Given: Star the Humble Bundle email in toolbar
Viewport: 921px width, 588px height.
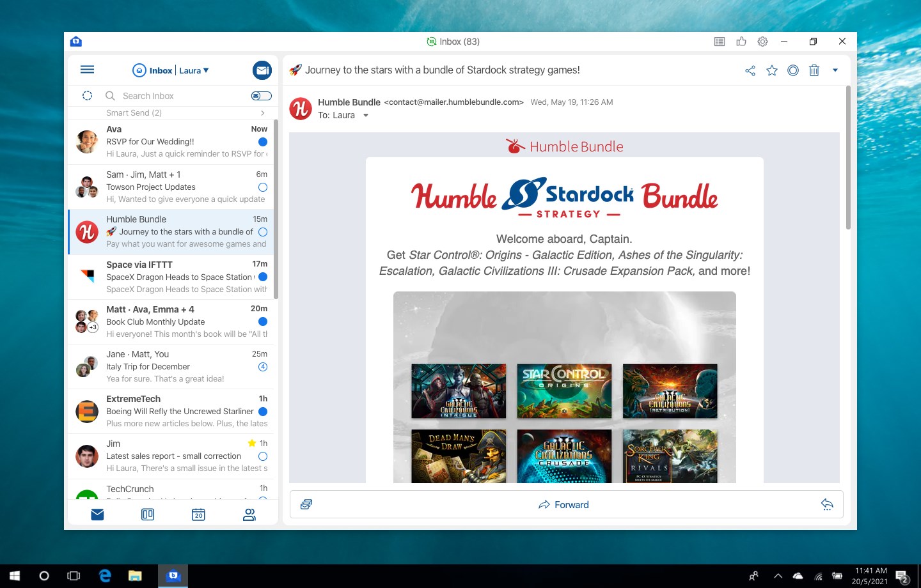Looking at the screenshot, I should [x=772, y=70].
